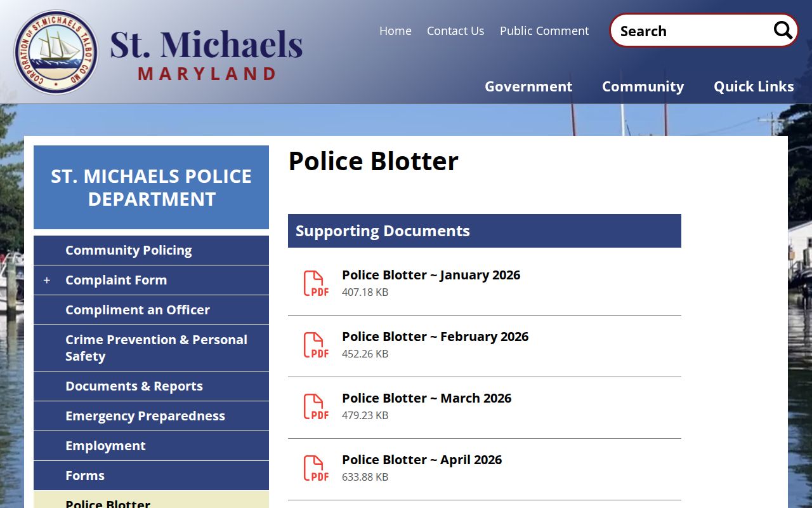Open the Contact Us link
Screen dimensions: 812x508
tap(455, 30)
